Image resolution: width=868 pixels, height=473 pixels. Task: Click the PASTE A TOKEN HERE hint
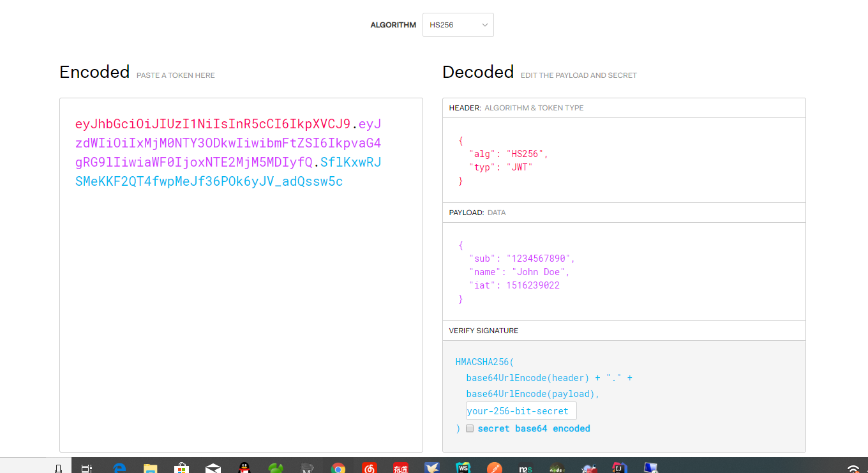coord(176,75)
